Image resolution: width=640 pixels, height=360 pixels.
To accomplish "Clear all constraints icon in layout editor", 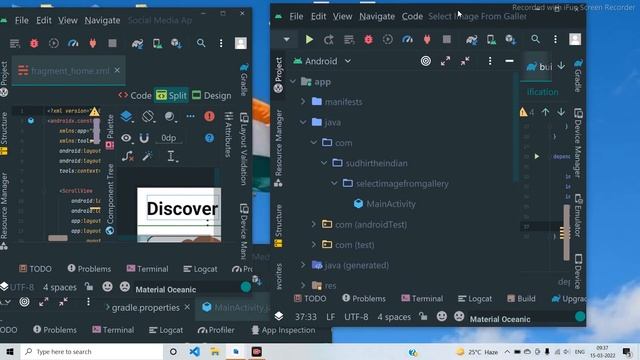I will click(x=127, y=156).
